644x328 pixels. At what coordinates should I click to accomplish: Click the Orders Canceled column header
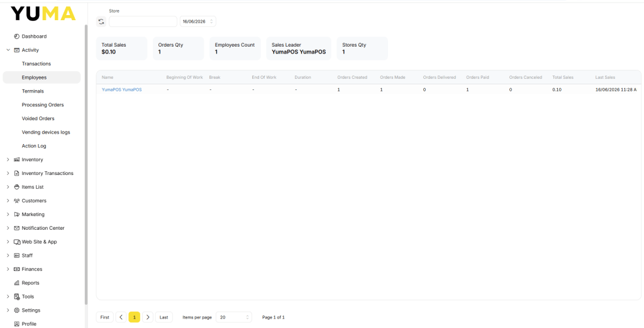526,77
